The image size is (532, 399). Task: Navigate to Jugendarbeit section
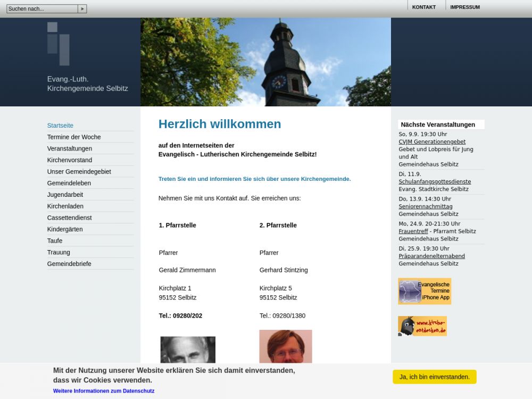65,195
